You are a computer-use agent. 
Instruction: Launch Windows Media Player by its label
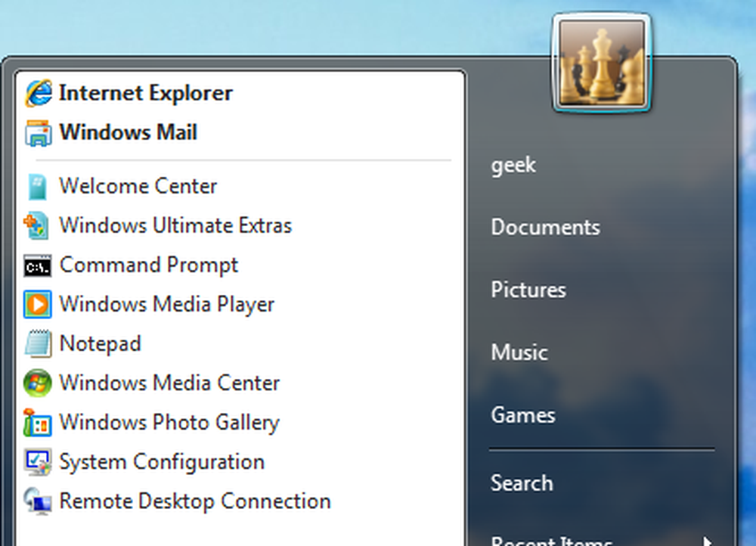pyautogui.click(x=167, y=304)
